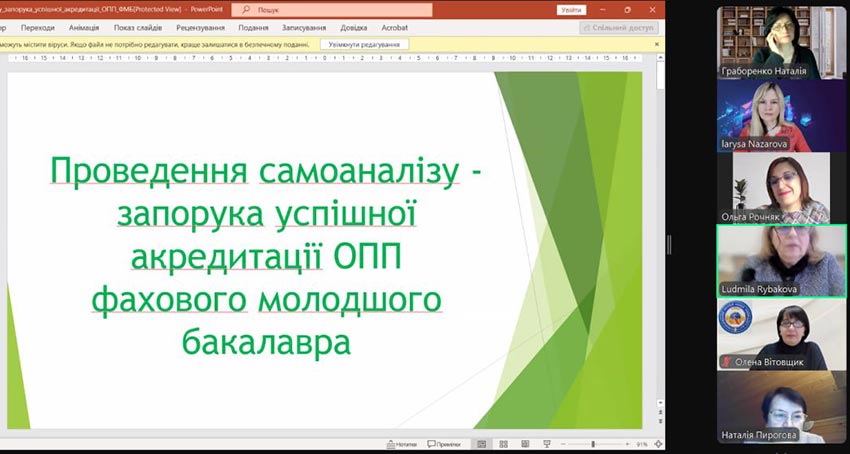Click Увімкнути редагування button

(364, 44)
